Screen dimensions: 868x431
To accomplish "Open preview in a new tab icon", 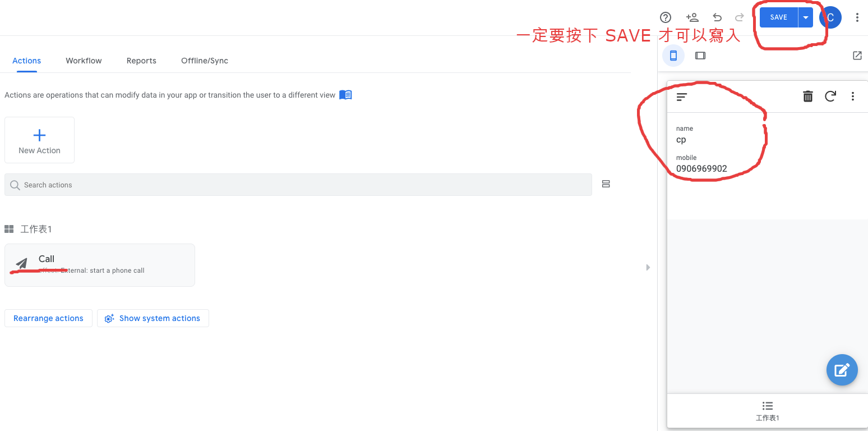I will tap(857, 56).
